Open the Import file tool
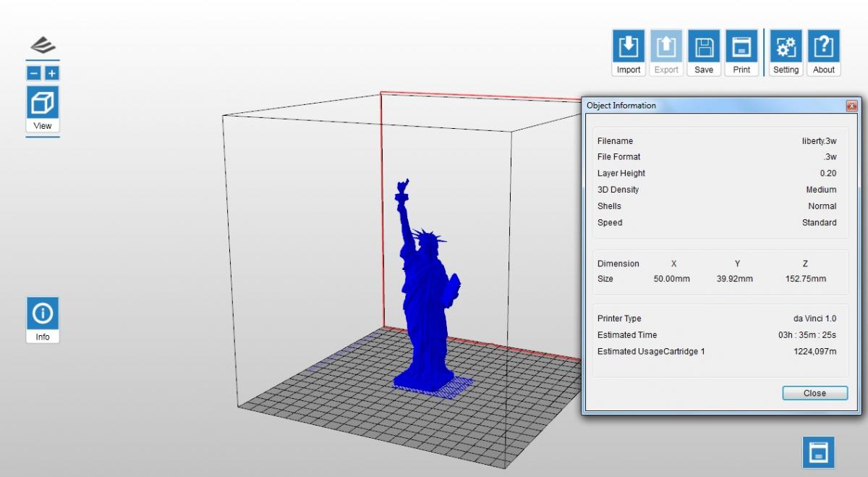Viewport: 868px width, 477px height. (x=629, y=53)
